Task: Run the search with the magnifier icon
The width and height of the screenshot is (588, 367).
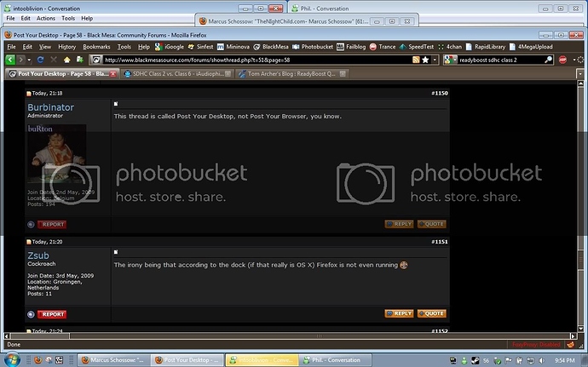Action: [x=548, y=60]
